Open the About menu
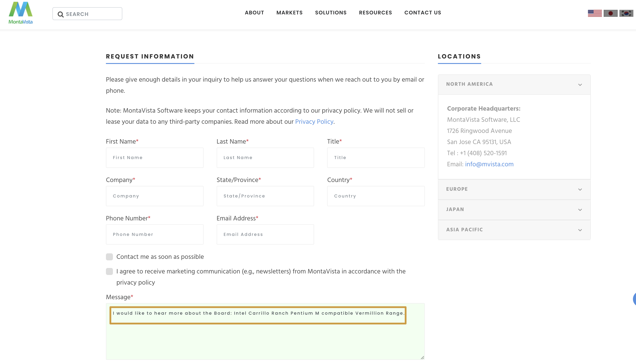 (x=254, y=13)
